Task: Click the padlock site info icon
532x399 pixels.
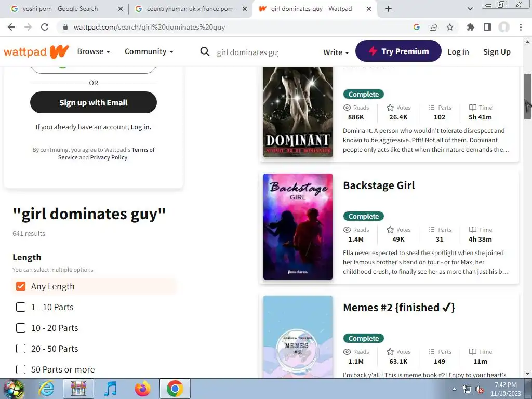Action: 65,27
